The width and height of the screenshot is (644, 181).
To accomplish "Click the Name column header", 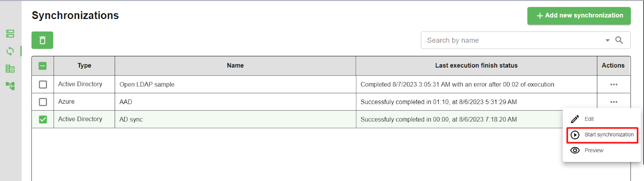I will pos(235,66).
